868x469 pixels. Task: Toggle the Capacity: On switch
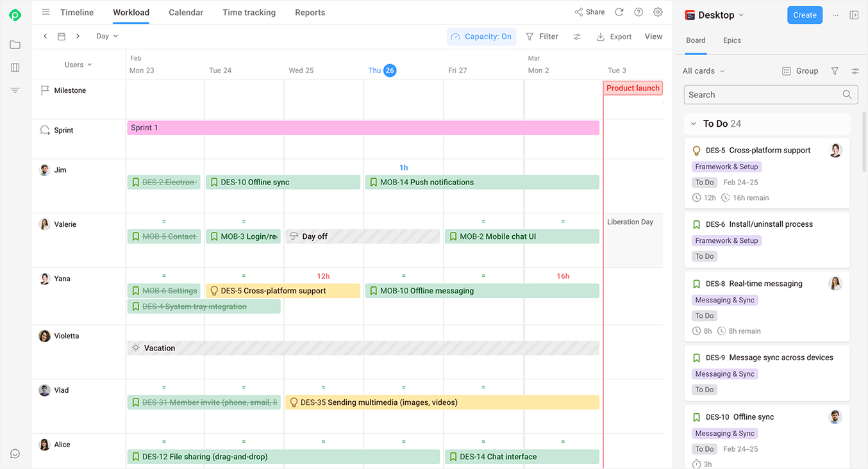(481, 37)
